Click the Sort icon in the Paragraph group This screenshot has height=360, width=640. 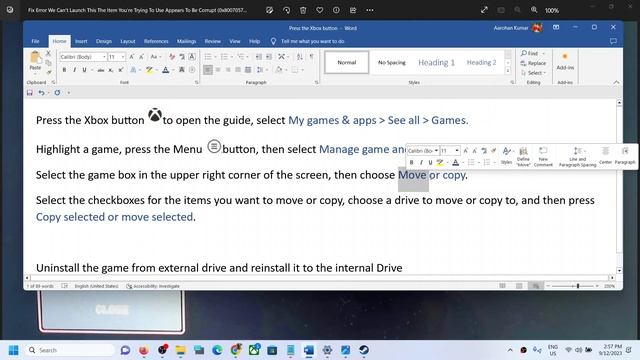click(300, 57)
